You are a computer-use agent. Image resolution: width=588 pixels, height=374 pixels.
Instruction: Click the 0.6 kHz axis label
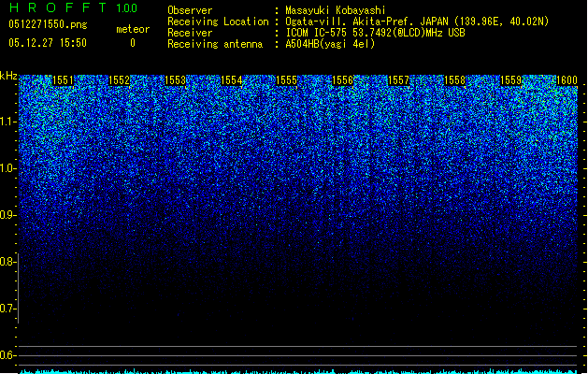(7, 355)
